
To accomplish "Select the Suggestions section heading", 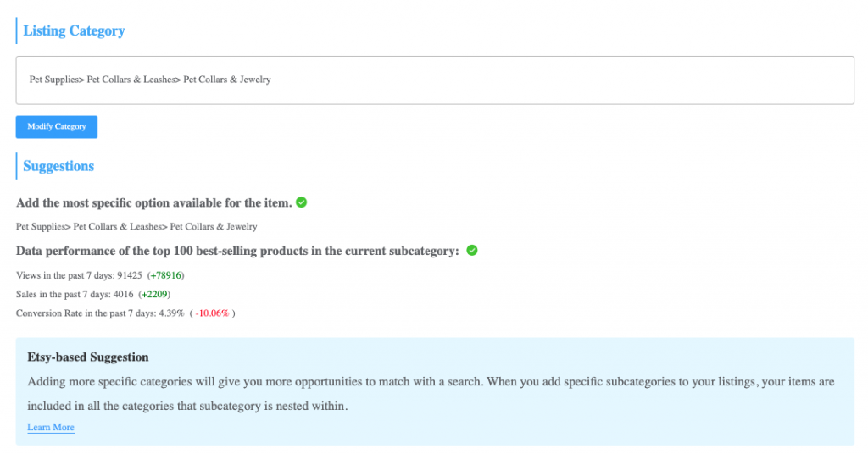I will (58, 166).
